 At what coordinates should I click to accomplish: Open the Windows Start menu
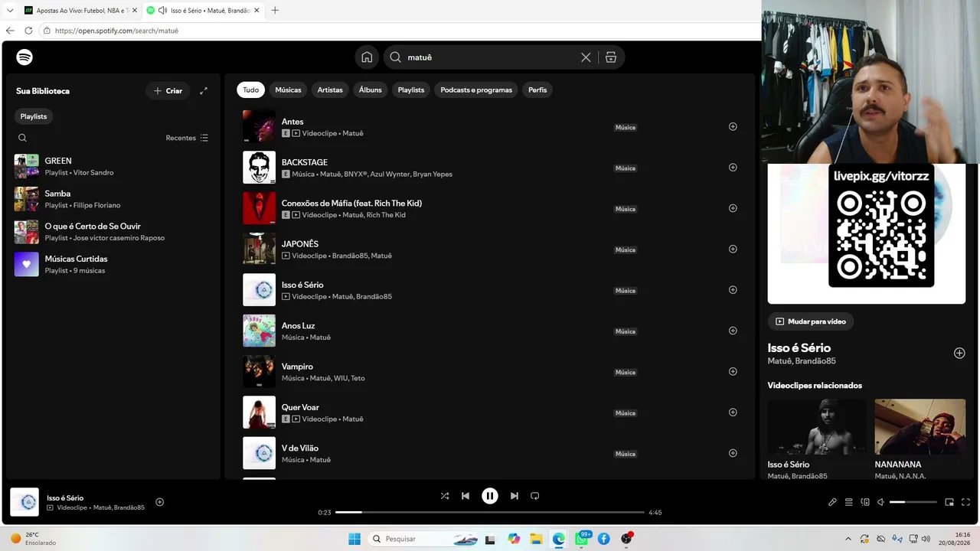pos(354,539)
